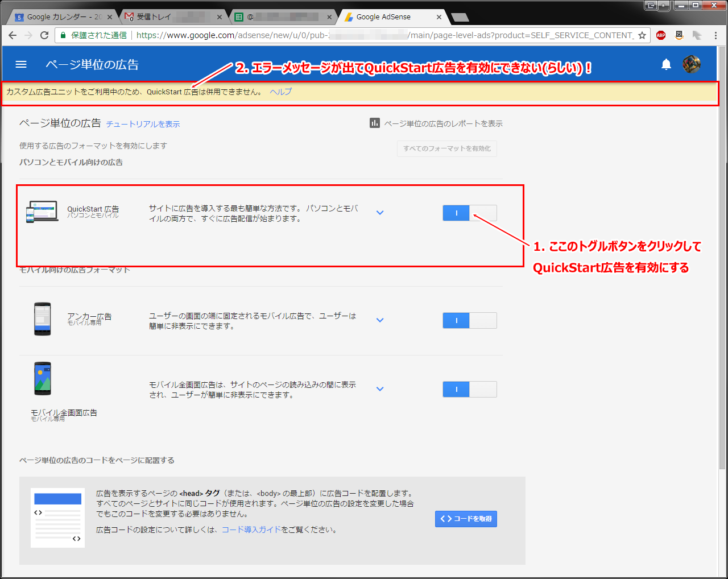Open the account profile avatar
Screen dimensions: 728x579
tap(692, 64)
